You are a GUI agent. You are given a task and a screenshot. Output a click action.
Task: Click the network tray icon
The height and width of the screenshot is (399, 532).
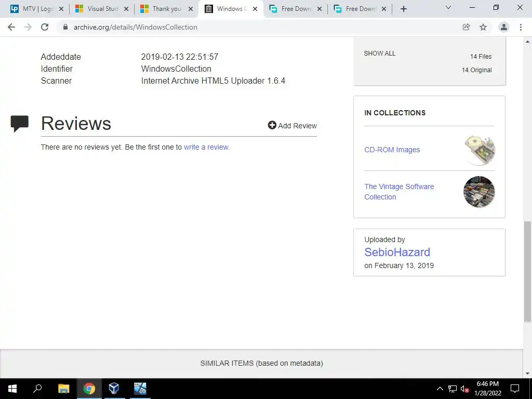[x=453, y=389]
